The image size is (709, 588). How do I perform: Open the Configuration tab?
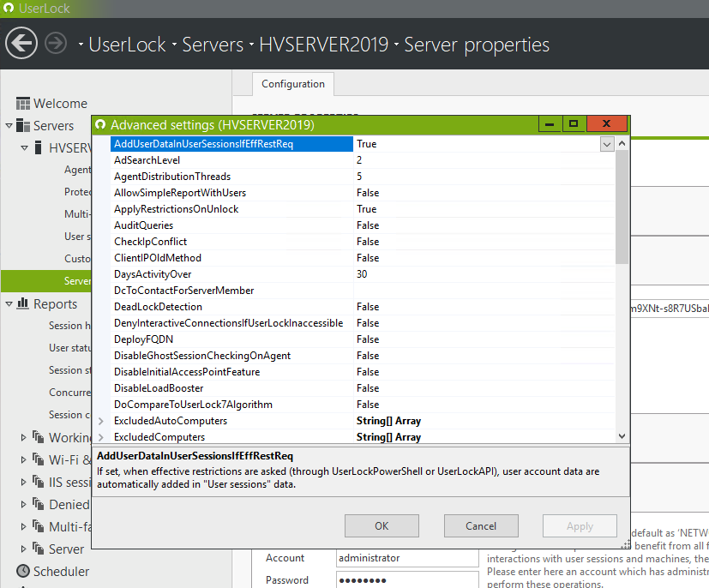(x=293, y=84)
